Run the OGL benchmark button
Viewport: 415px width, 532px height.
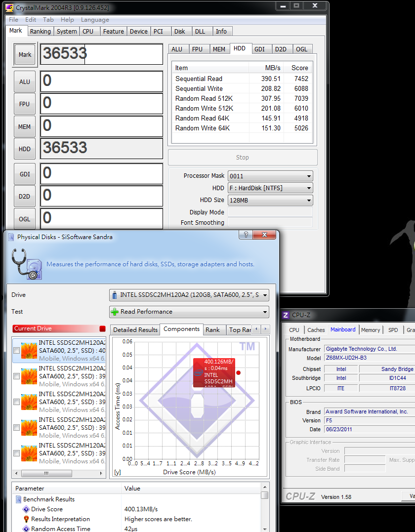(x=25, y=219)
